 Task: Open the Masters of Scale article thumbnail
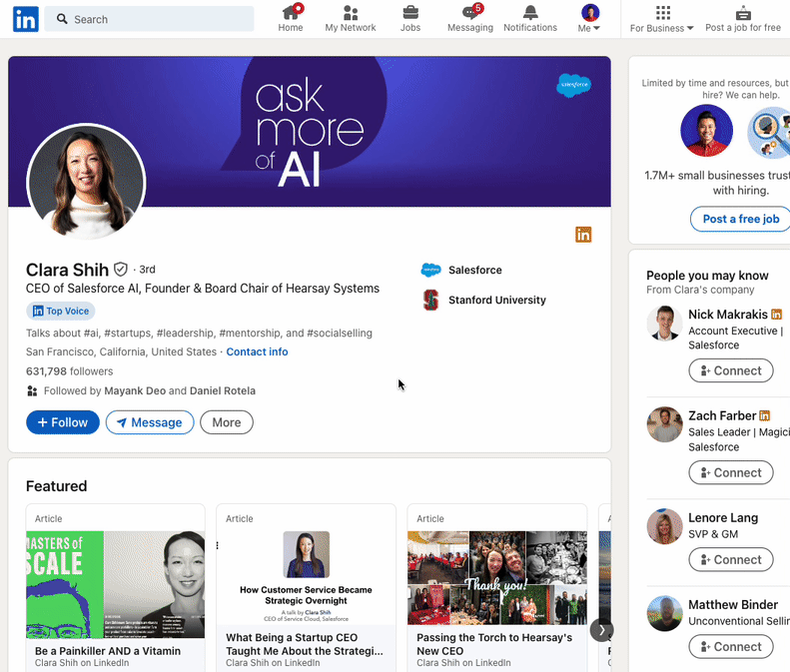pos(116,584)
